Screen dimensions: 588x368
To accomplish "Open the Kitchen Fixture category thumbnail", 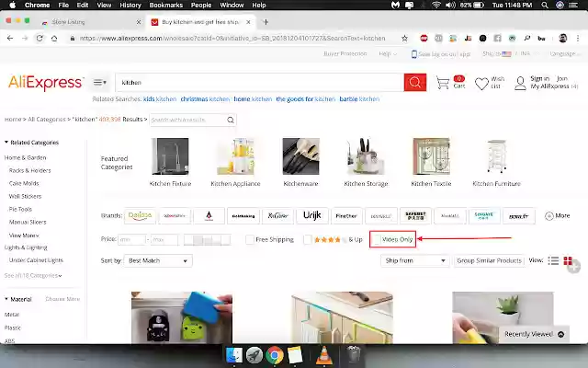I will [170, 156].
